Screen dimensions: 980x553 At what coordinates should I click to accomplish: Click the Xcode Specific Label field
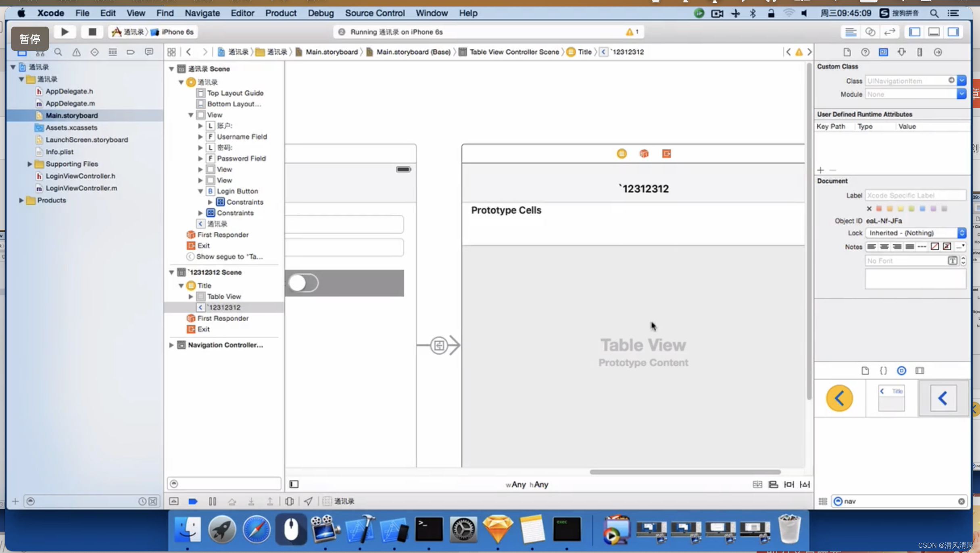(x=915, y=195)
